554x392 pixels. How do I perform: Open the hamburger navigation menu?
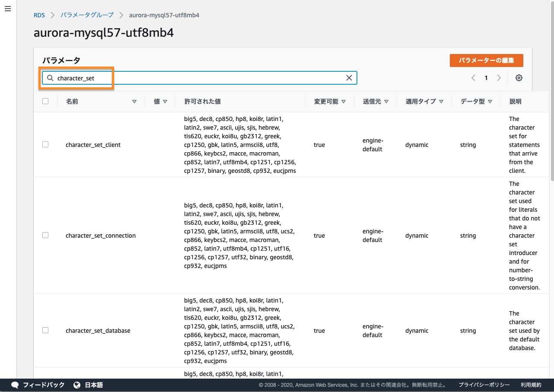click(x=8, y=9)
